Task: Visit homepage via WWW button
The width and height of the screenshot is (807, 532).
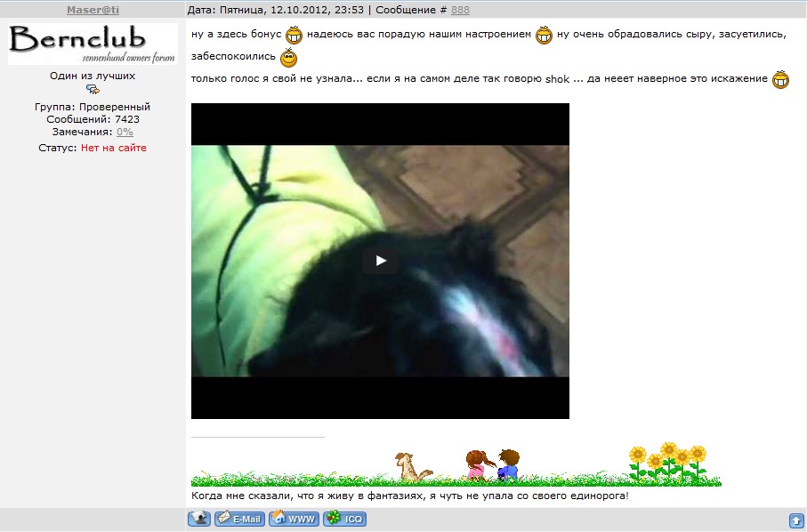Action: (x=295, y=518)
